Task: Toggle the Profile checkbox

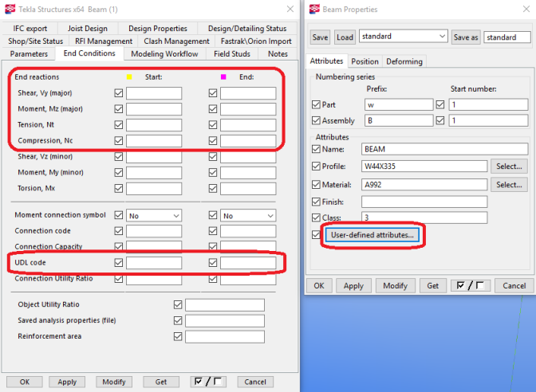Action: pyautogui.click(x=317, y=167)
